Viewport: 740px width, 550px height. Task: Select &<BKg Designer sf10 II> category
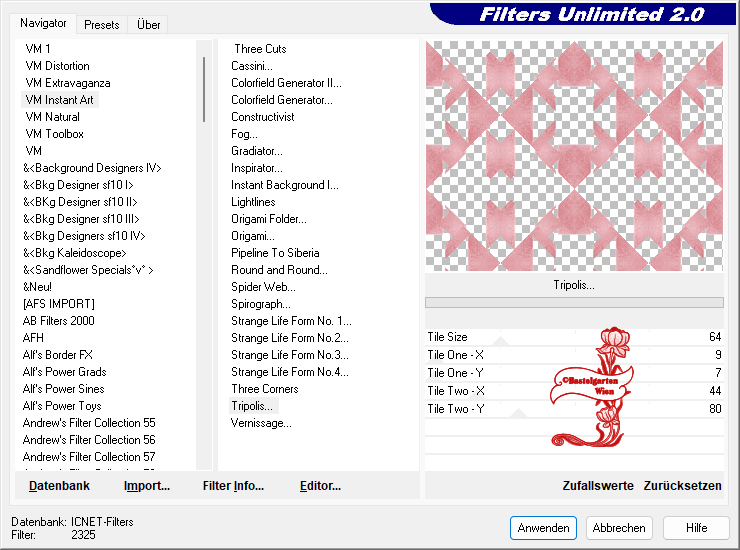[80, 202]
